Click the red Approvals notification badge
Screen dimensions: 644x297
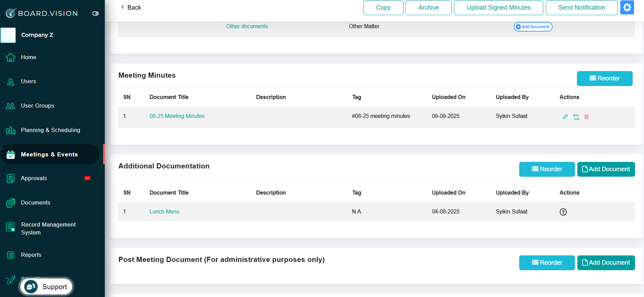[x=88, y=178]
